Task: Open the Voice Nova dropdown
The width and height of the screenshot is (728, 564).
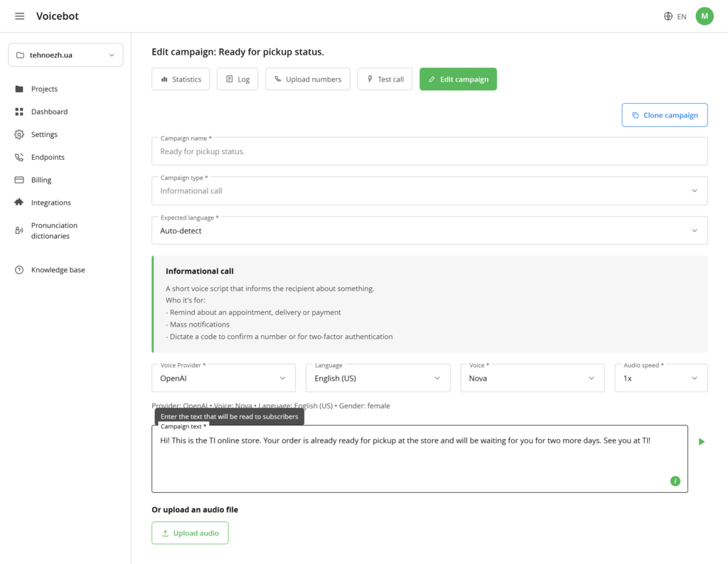Action: pos(532,378)
